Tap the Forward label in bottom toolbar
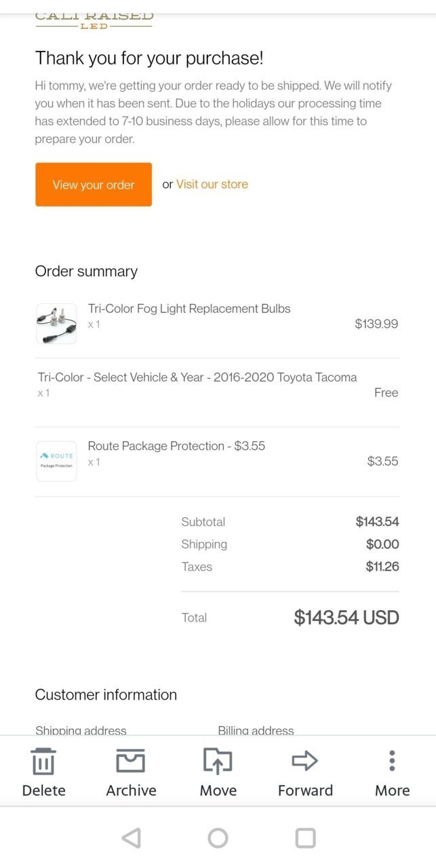The image size is (436, 868). 305,791
